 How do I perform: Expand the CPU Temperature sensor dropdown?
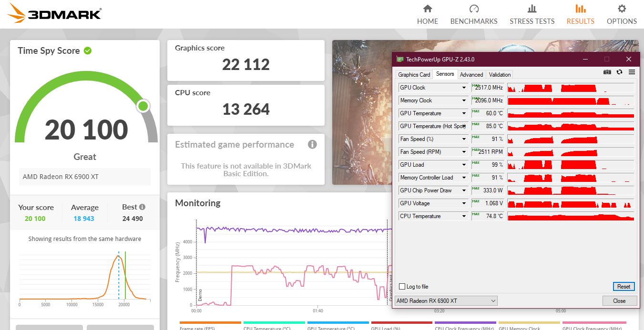(464, 216)
